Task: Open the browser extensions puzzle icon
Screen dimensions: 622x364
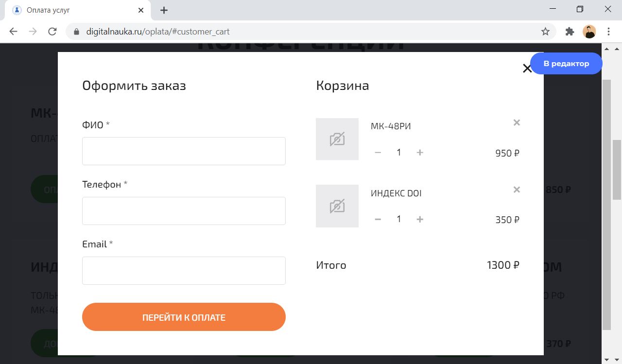Action: pos(570,32)
